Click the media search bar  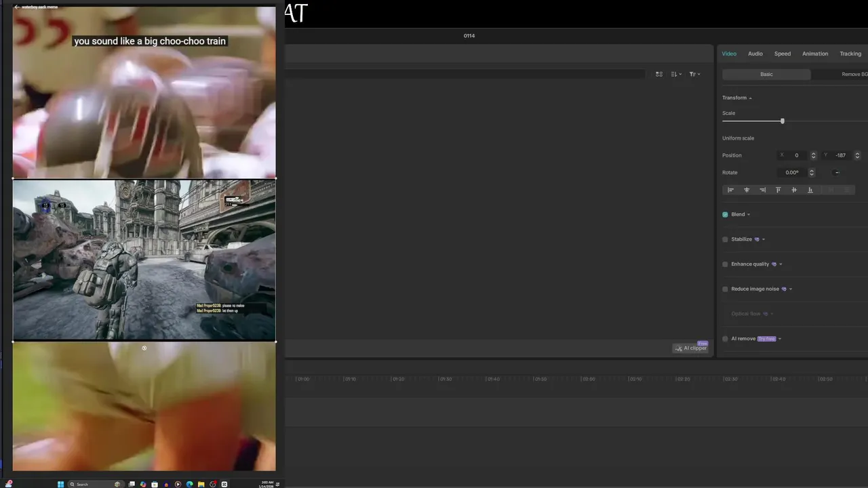(465, 74)
